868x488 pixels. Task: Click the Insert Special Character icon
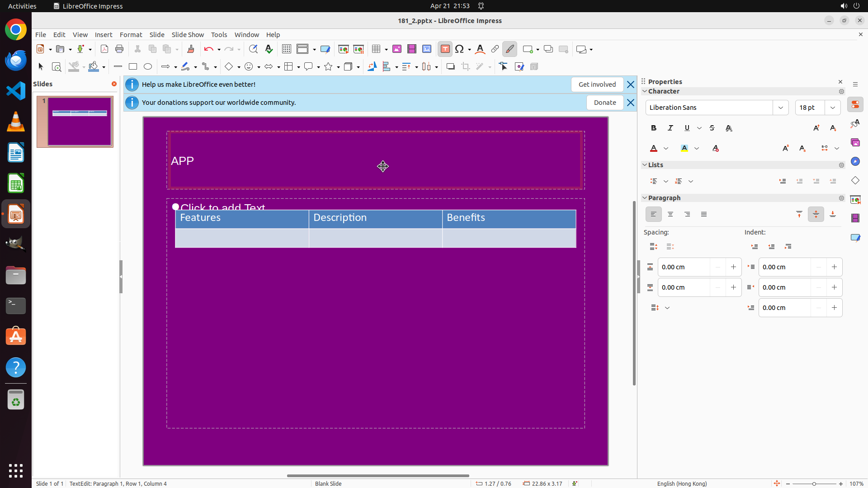click(460, 49)
